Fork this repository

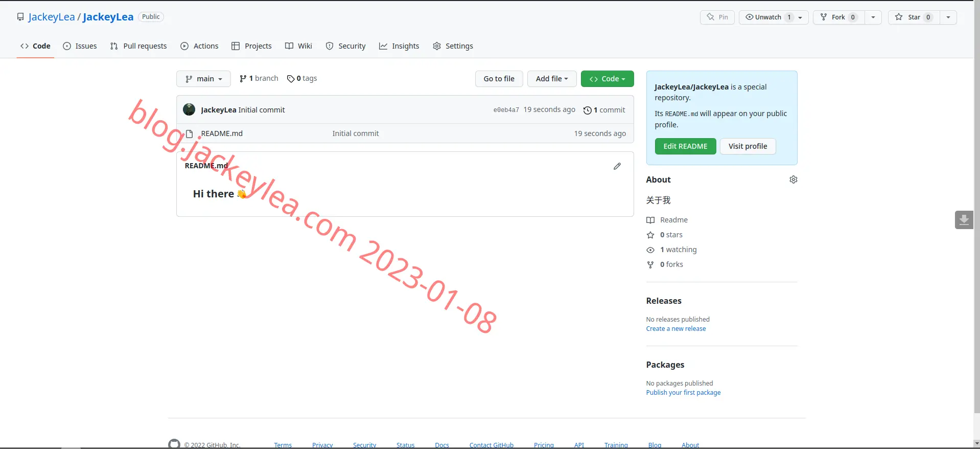(x=838, y=17)
